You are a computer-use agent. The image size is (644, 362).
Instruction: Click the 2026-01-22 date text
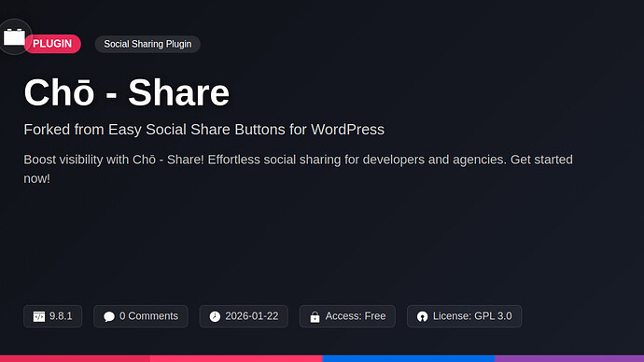pos(252,316)
